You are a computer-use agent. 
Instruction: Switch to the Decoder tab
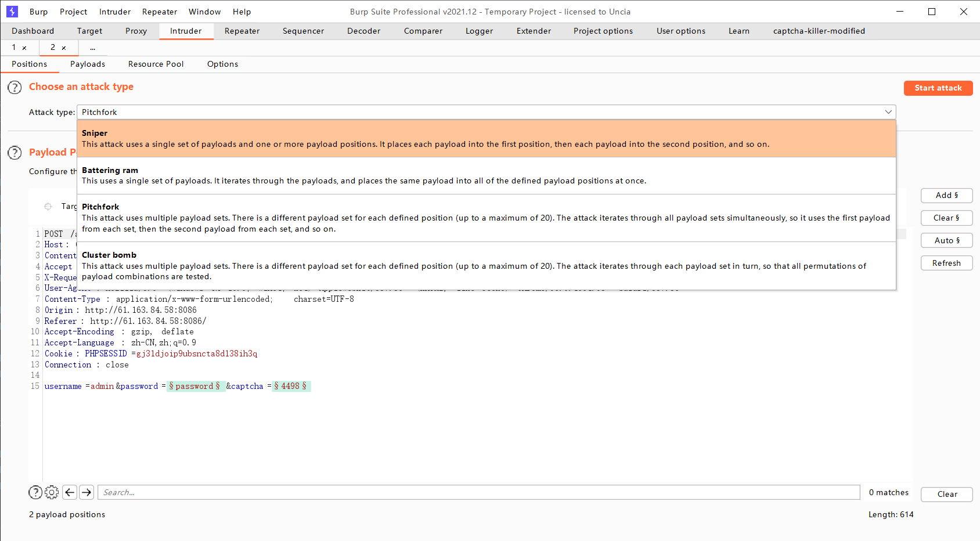pos(364,31)
